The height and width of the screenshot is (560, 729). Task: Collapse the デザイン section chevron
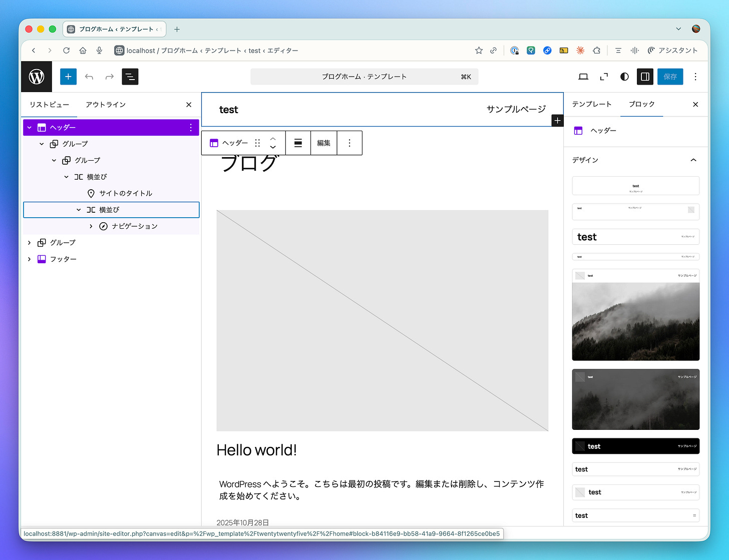693,160
